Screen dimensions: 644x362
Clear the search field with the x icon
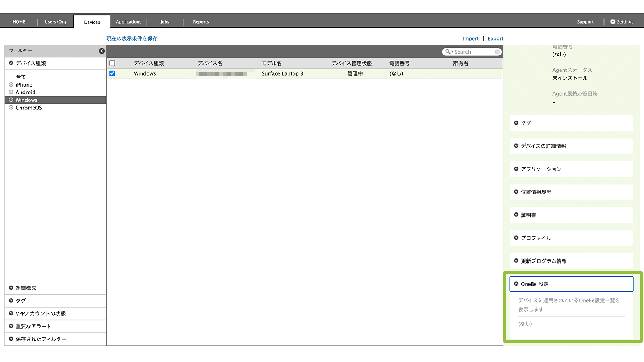pos(498,52)
